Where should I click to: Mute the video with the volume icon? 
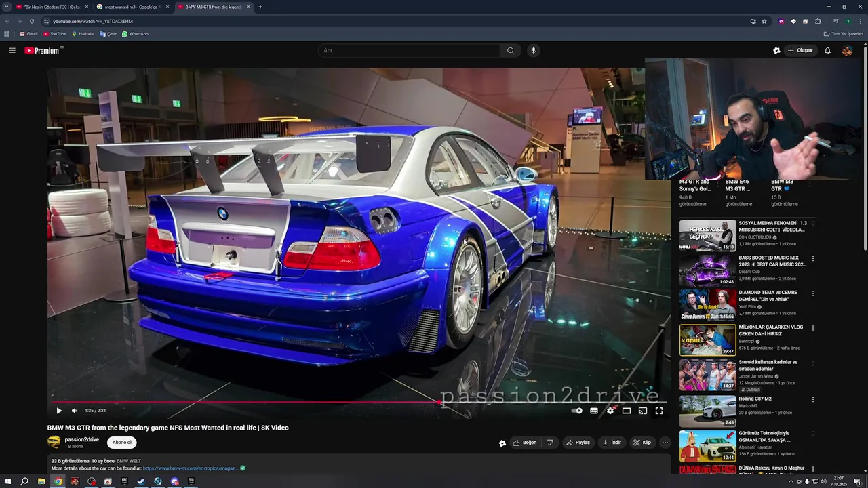click(74, 411)
